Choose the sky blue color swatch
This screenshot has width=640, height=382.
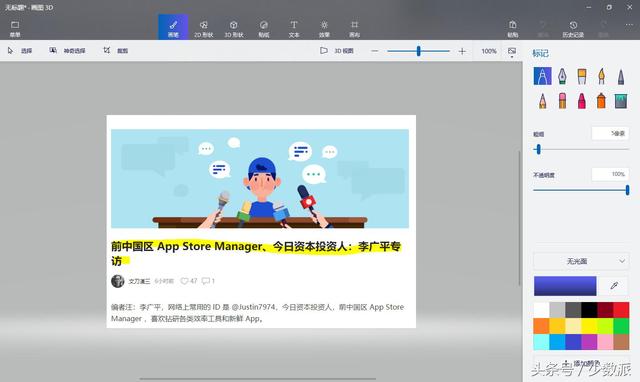pyautogui.click(x=557, y=342)
